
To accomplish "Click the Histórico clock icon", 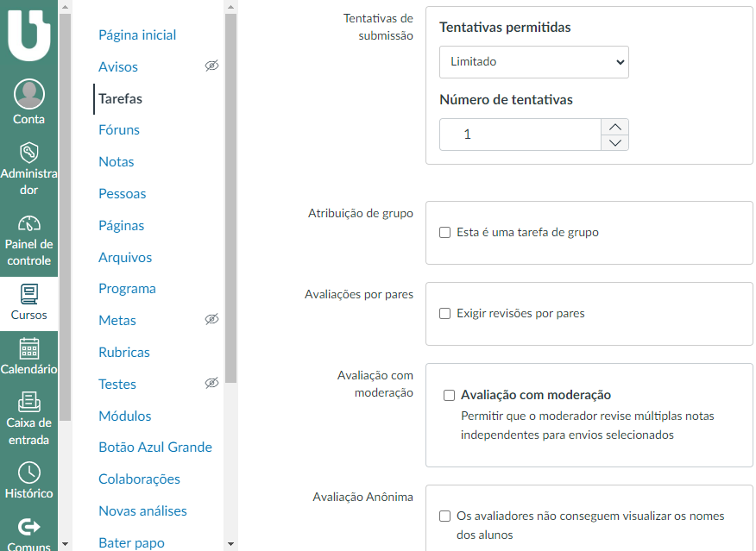I will [x=29, y=472].
